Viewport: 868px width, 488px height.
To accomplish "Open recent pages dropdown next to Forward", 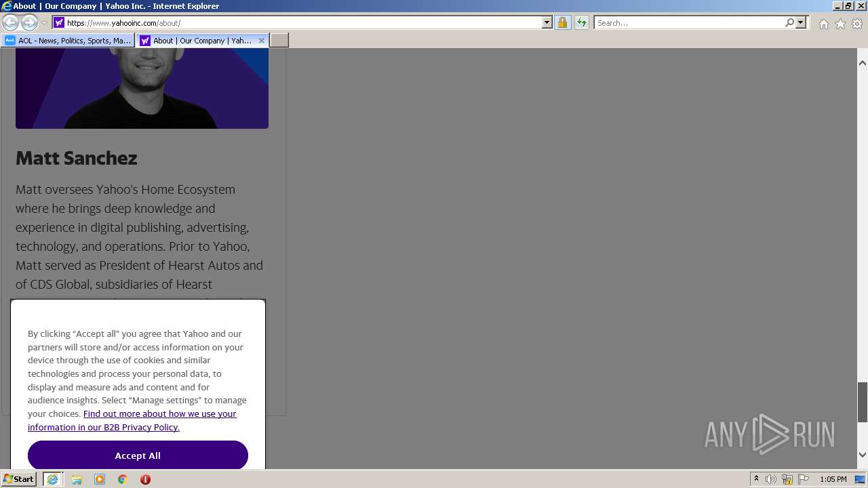I will tap(44, 23).
